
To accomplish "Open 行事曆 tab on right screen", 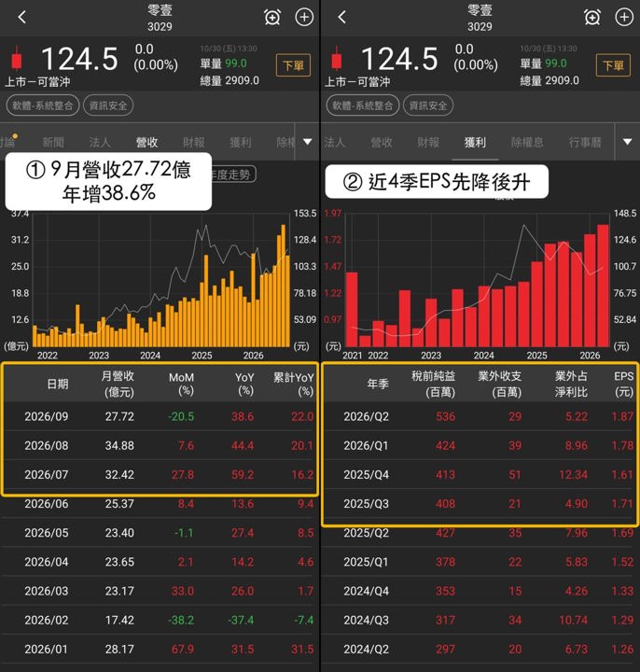I will 585,142.
